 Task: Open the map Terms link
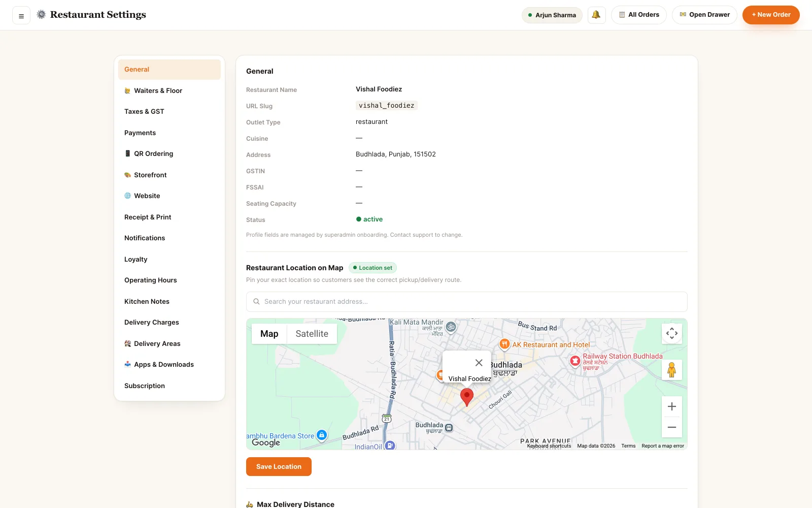(628, 446)
